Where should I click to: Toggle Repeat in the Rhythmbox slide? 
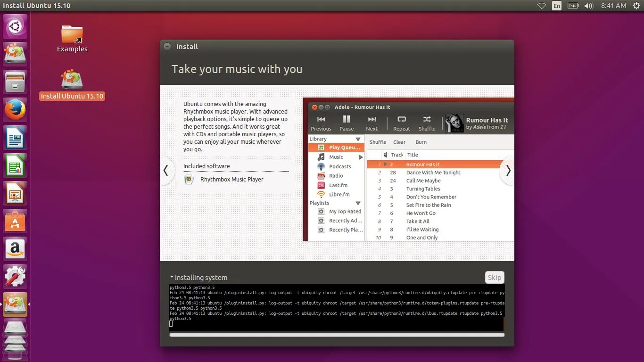point(402,123)
